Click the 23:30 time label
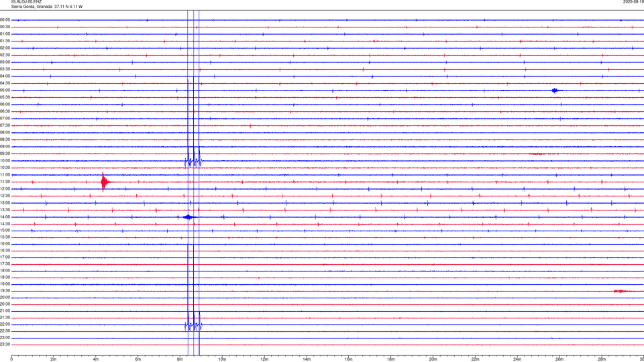Image resolution: width=644 pixels, height=362 pixels. pos(5,345)
